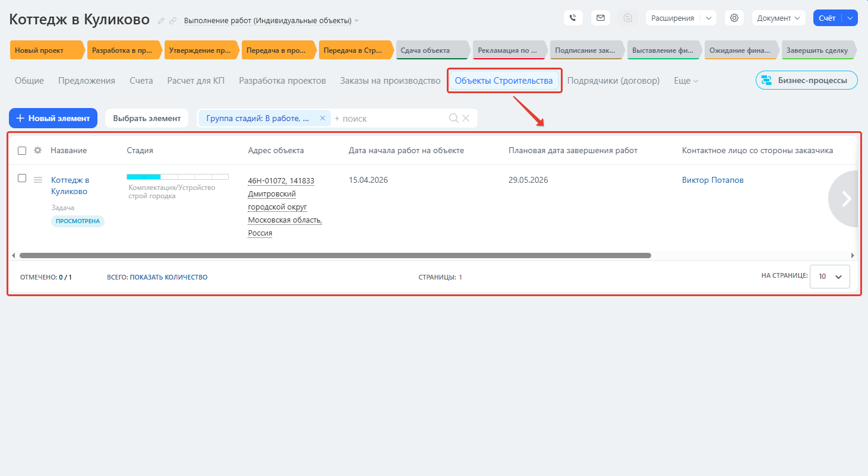Click the search magnifier icon
The image size is (868, 476).
click(x=454, y=118)
